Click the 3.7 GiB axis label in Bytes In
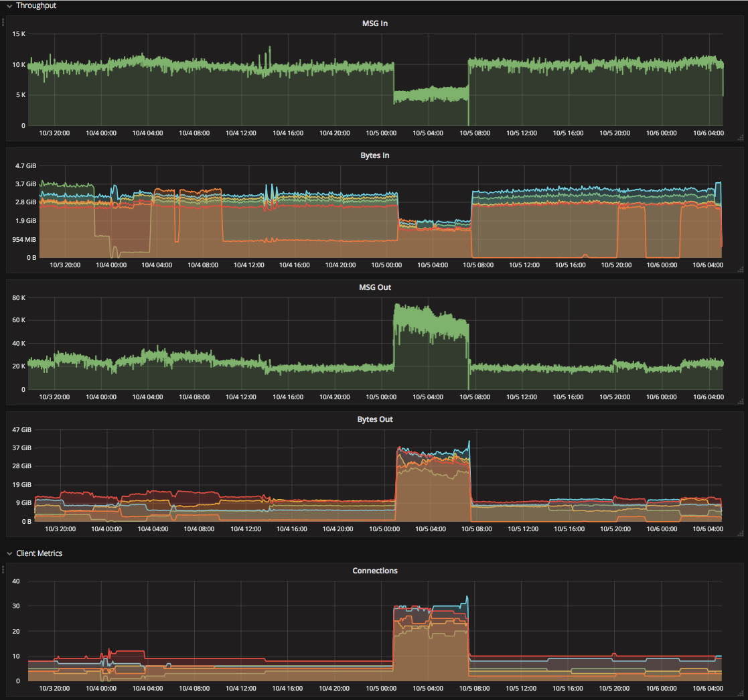 pyautogui.click(x=25, y=184)
